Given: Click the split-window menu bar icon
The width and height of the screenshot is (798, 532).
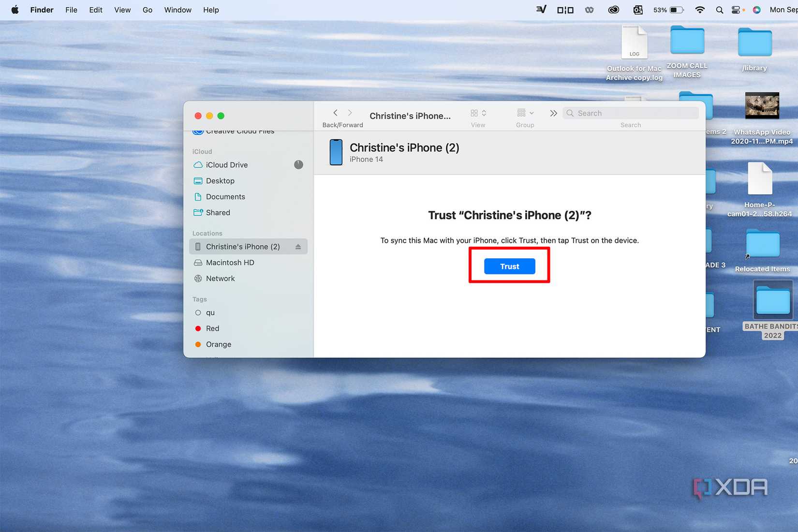Looking at the screenshot, I should [565, 10].
